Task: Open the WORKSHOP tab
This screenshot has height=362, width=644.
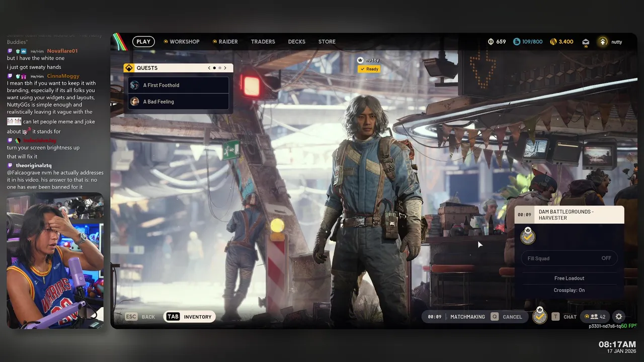Action: [x=182, y=42]
